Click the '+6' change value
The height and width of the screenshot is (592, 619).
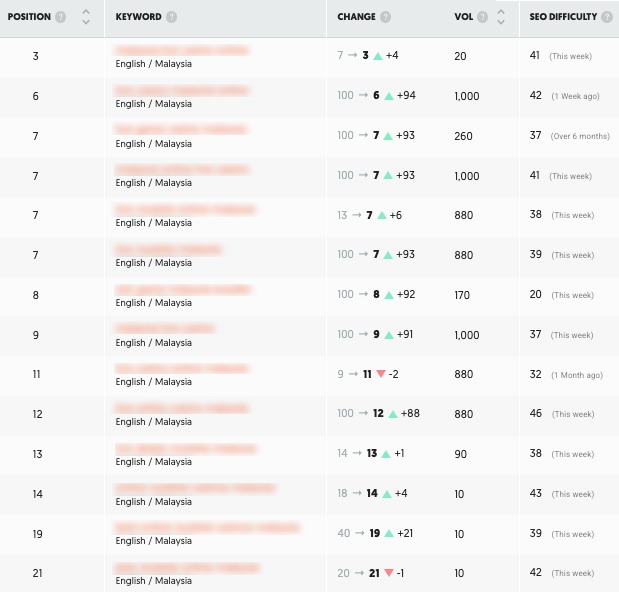396,215
